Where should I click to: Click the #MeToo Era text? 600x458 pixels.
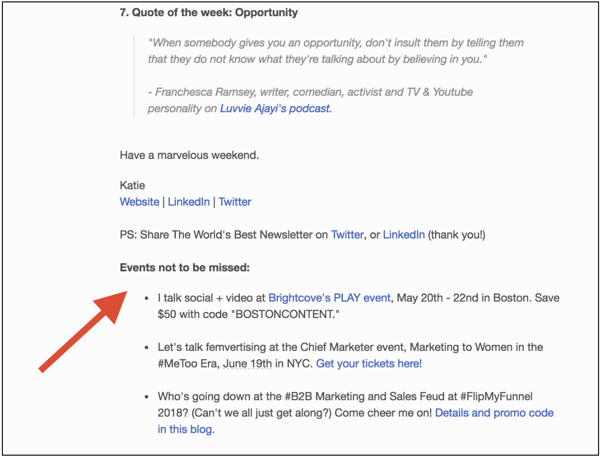188,363
